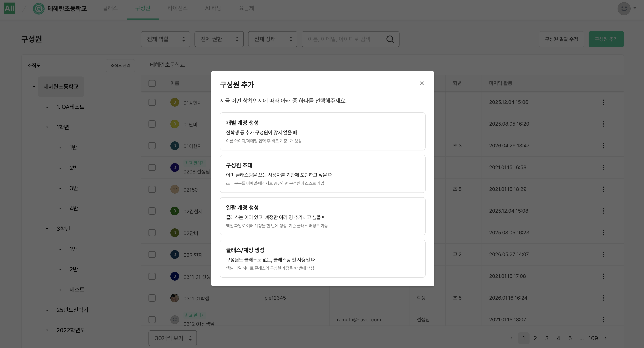This screenshot has width=644, height=348.
Task: Switch to the 라이선스 tab
Action: click(177, 8)
